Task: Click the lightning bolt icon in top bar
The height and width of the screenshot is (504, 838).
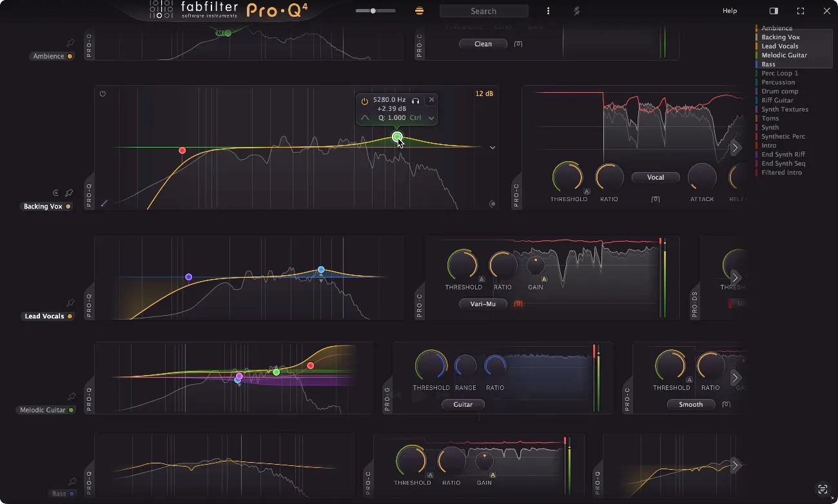Action: coord(577,11)
